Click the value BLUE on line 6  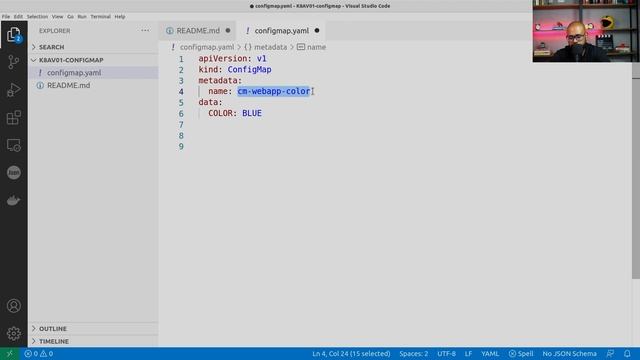[252, 113]
